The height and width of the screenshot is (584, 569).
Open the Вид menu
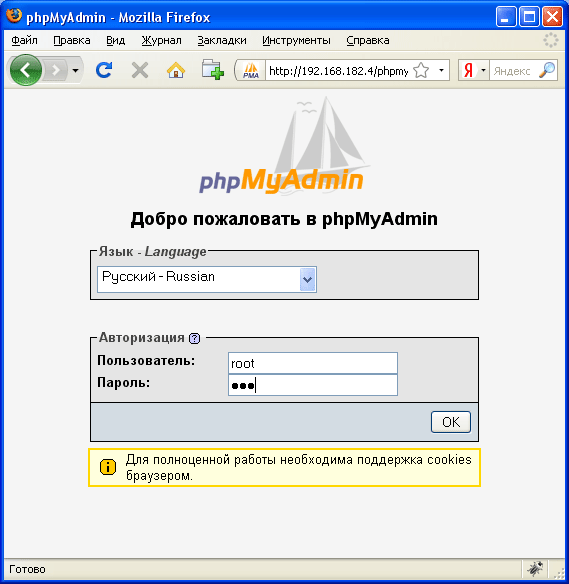[x=115, y=40]
